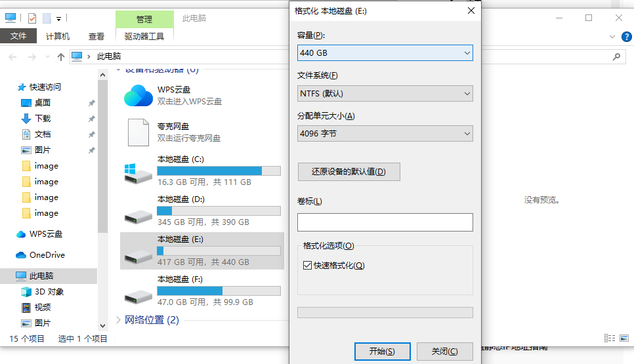Click the text 345 GB 可用, 共 390 GB
The image size is (634, 364).
point(203,222)
